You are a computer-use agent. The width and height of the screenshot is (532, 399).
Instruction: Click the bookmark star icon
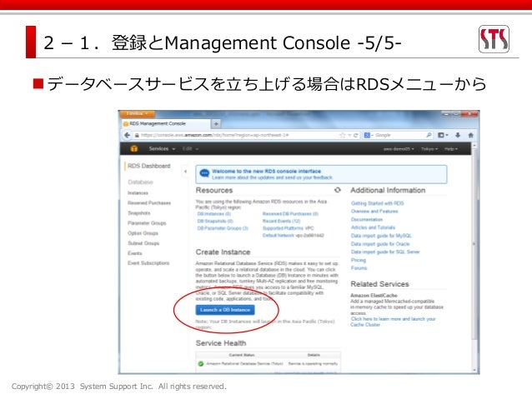pos(343,135)
